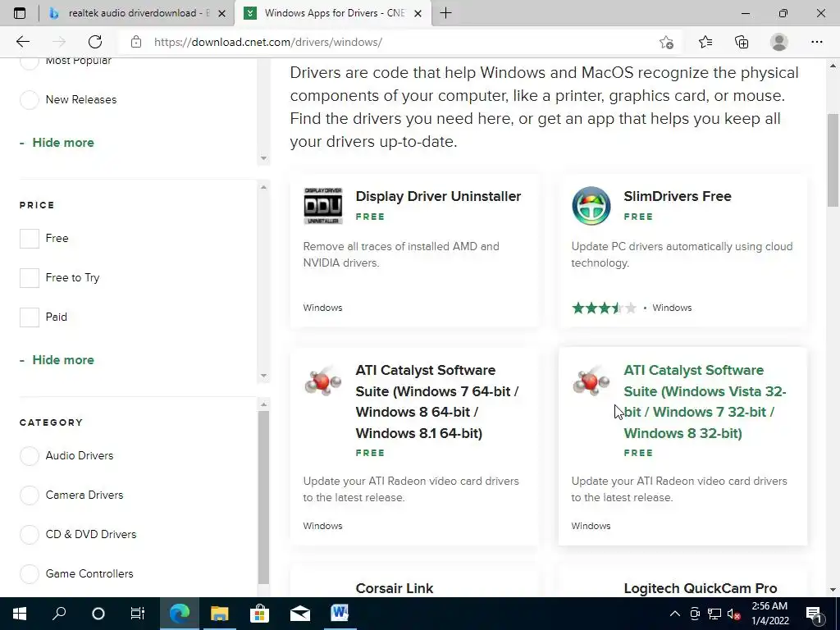Click the network tray icon

(x=714, y=614)
